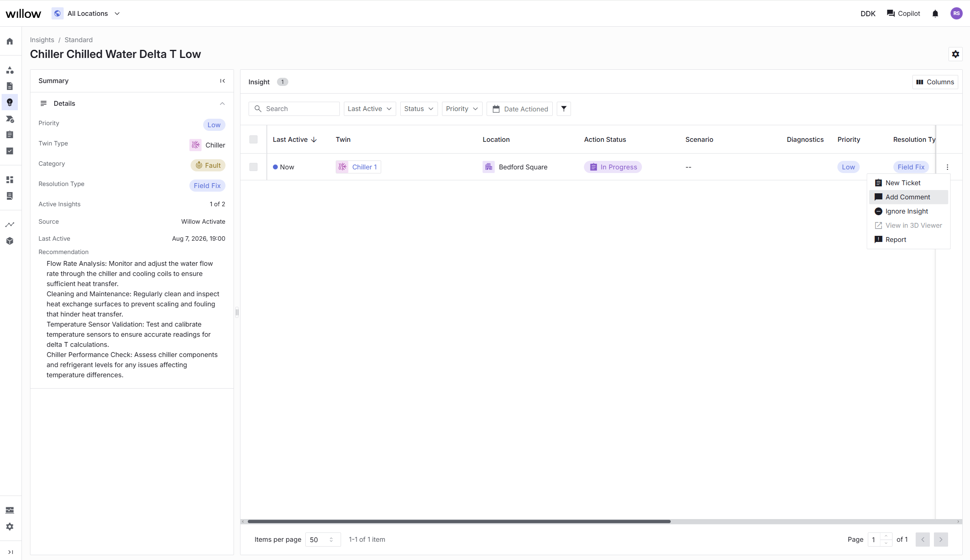This screenshot has width=970, height=560.
Task: Click the Insight tab label
Action: coord(259,82)
